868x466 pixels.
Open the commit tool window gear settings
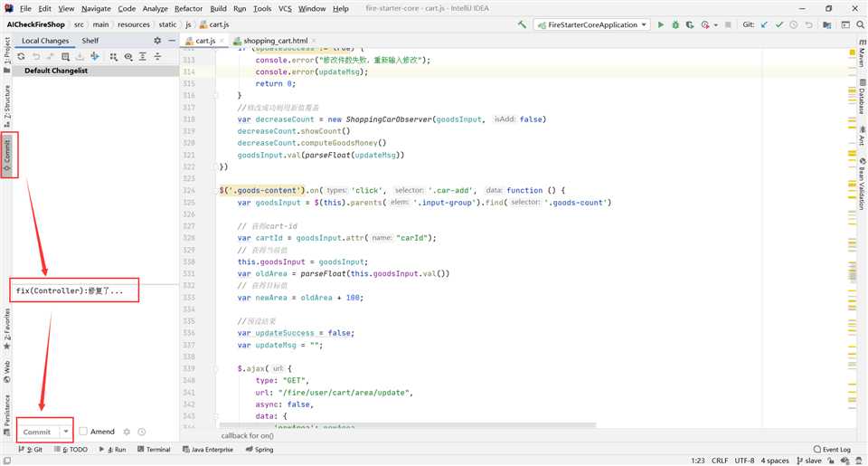(x=157, y=41)
